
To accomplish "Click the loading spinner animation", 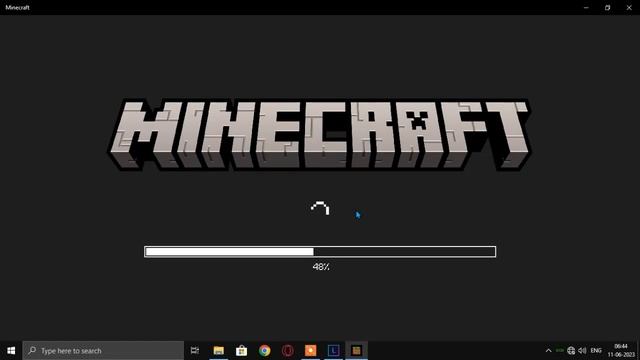I will (x=320, y=208).
